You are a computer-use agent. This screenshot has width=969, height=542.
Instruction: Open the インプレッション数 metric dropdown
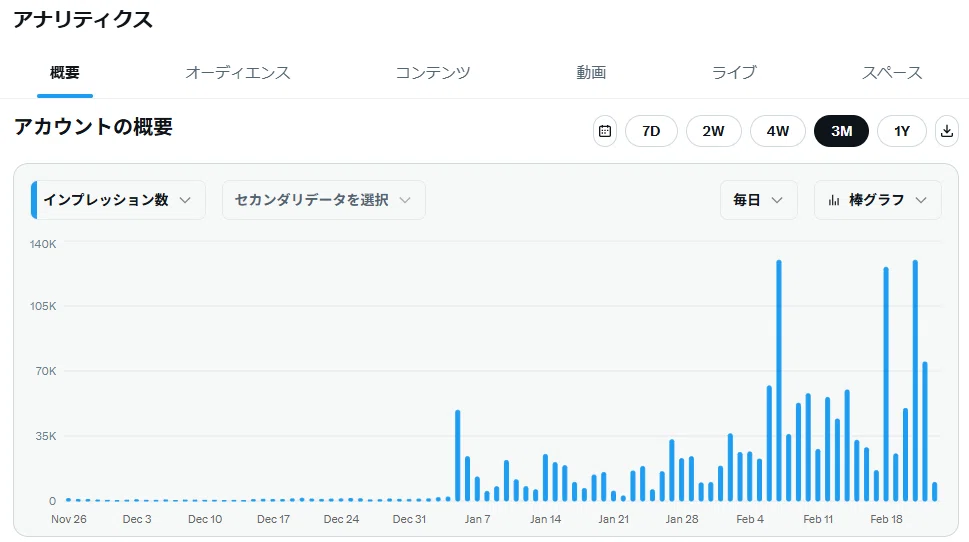(x=118, y=200)
